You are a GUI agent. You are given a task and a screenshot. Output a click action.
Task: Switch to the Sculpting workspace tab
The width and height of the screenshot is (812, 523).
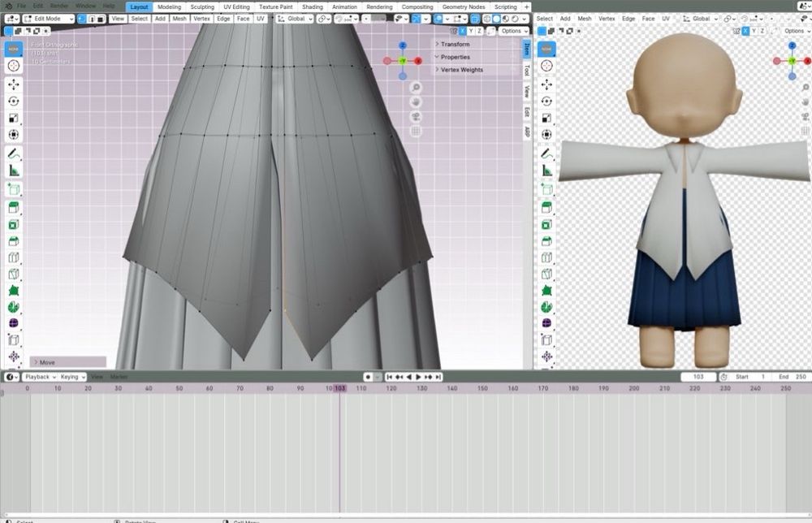click(x=202, y=6)
